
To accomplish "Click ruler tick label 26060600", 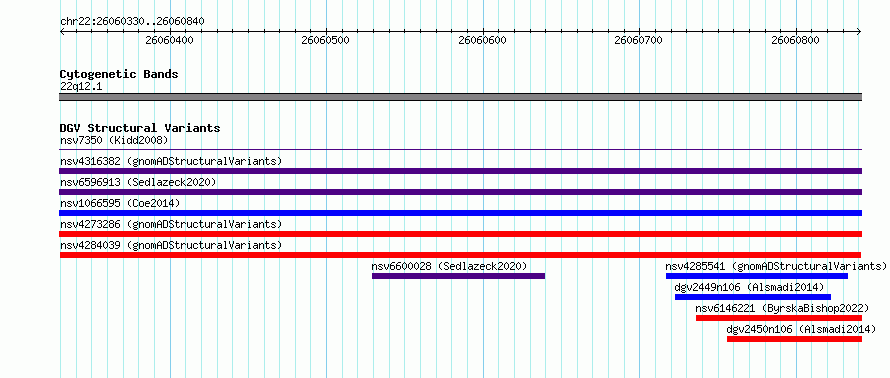I will click(482, 40).
